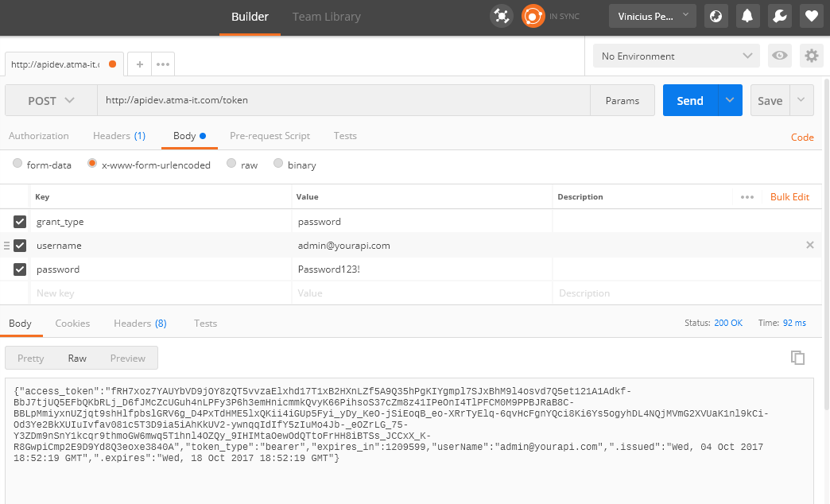Open the Authorization request tab
Image resolution: width=830 pixels, height=504 pixels.
click(39, 136)
